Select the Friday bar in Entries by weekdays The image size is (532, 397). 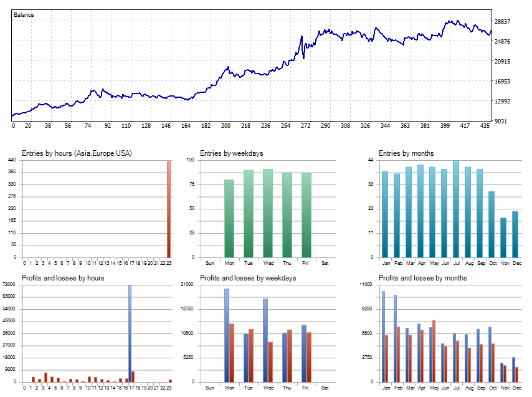click(x=306, y=215)
